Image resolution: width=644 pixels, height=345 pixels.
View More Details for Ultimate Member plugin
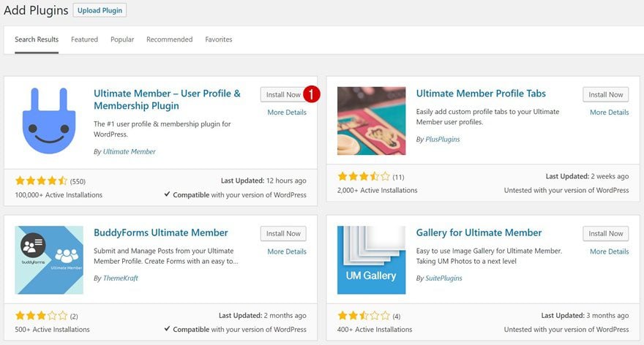[x=287, y=113]
